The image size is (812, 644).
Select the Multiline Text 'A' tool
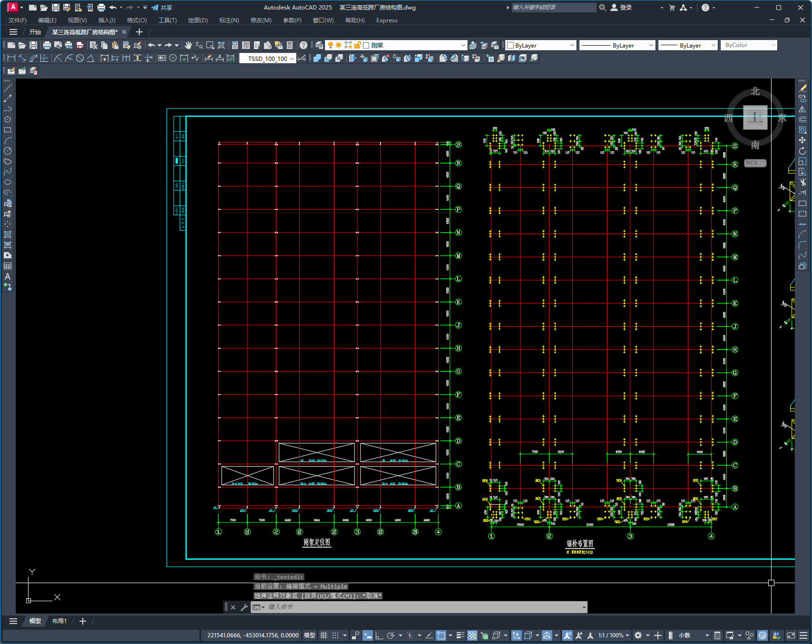point(8,276)
